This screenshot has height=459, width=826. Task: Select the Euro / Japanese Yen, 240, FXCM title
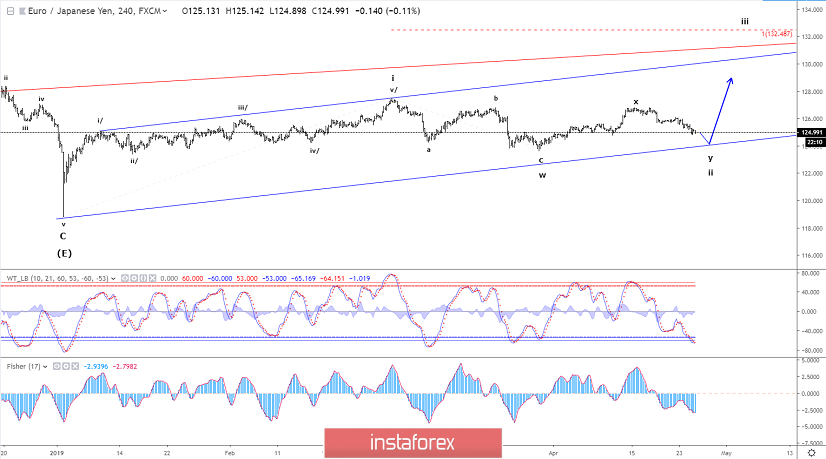pyautogui.click(x=94, y=11)
